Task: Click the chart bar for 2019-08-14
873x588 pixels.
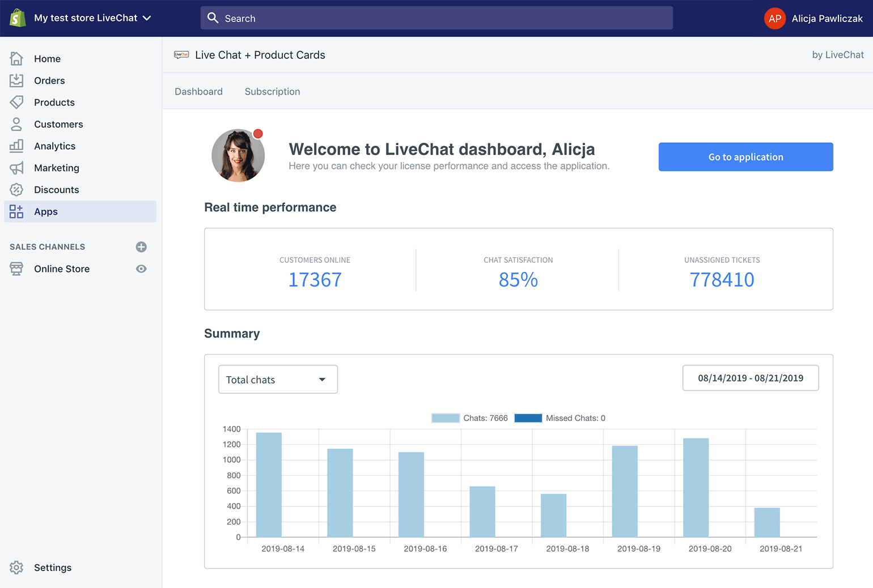Action: click(x=269, y=485)
